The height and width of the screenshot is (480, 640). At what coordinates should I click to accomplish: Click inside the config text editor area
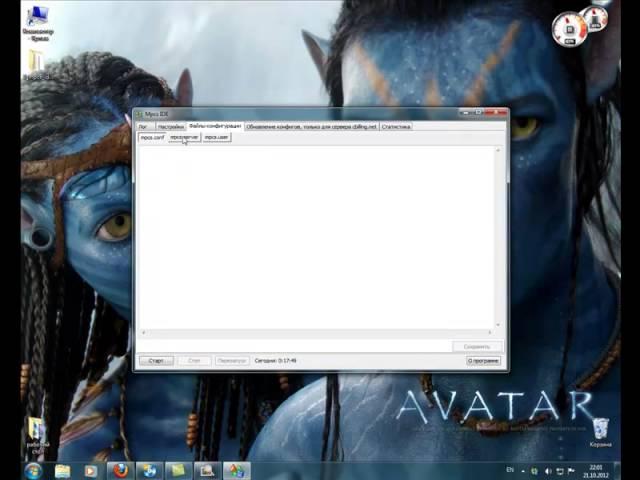coord(316,238)
